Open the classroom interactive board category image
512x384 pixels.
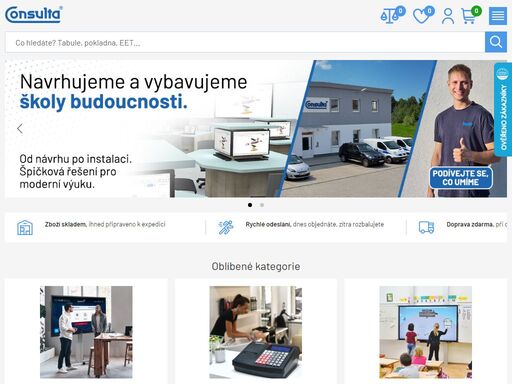point(426,332)
